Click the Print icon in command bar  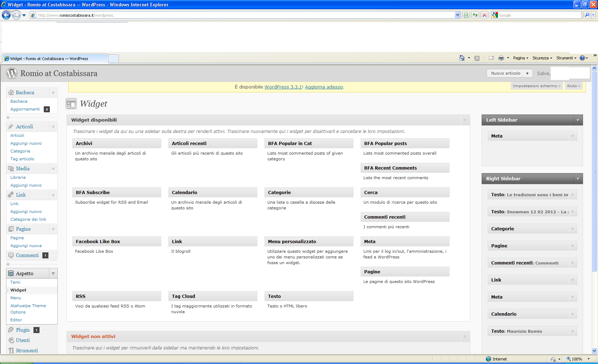point(501,58)
